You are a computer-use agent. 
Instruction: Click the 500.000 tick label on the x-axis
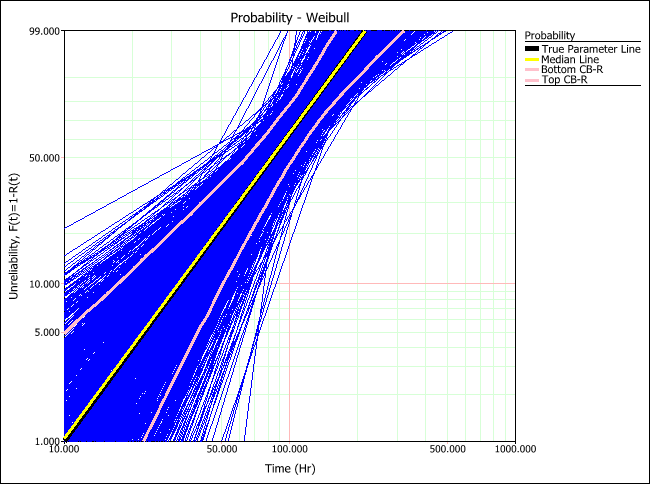(x=446, y=451)
